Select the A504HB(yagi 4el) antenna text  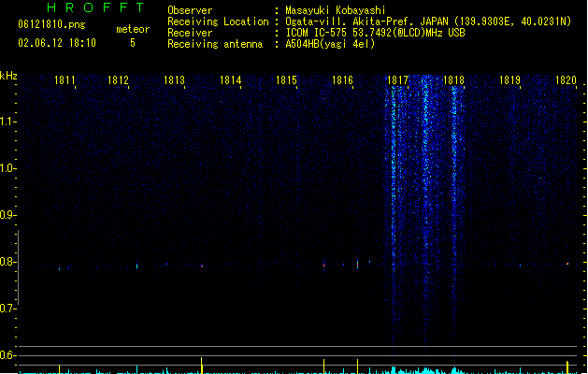(330, 44)
